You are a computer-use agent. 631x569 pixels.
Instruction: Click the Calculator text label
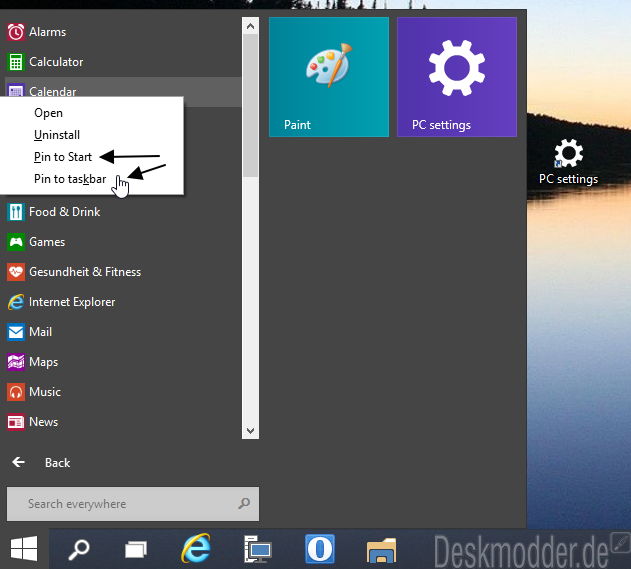[x=56, y=62]
